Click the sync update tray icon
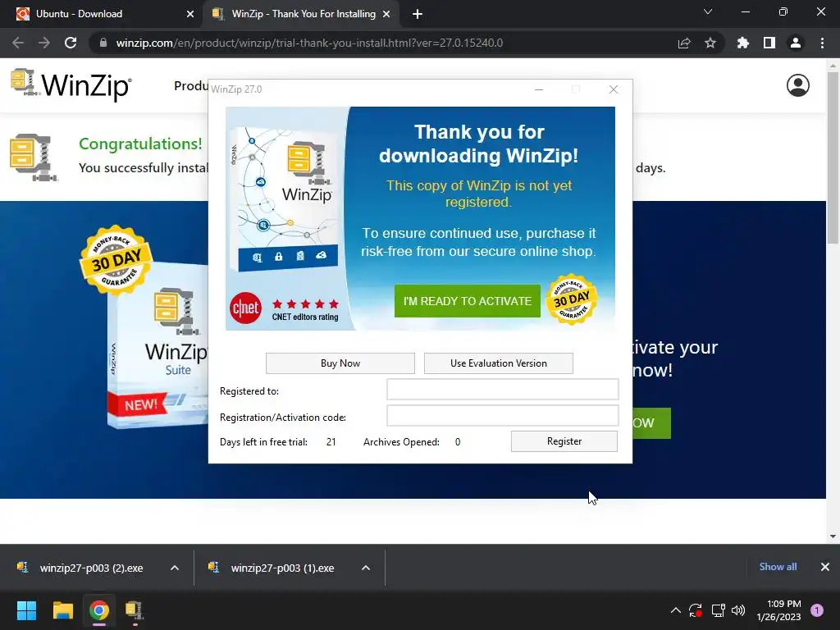840x630 pixels. 696,610
